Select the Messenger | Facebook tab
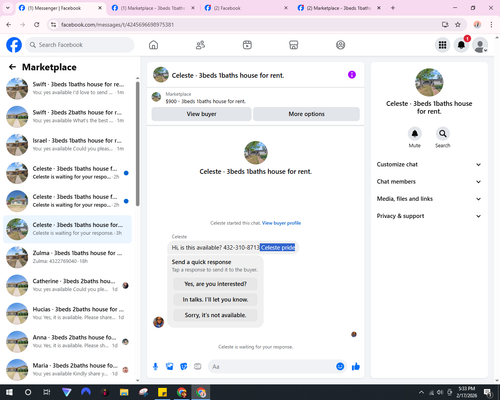This screenshot has height=400, width=500. coord(60,8)
